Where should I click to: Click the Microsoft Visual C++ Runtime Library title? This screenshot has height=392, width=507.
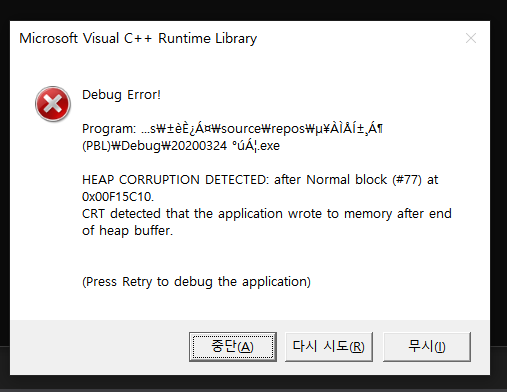(138, 38)
